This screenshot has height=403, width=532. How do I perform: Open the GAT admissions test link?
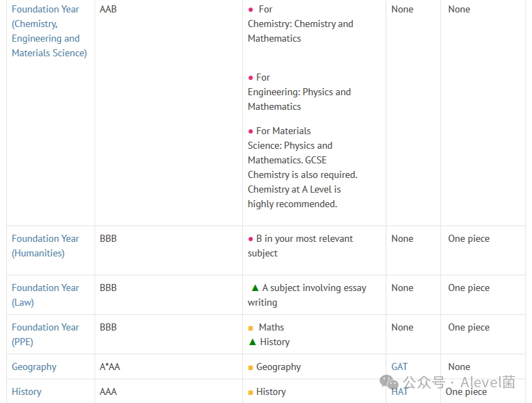[399, 367]
